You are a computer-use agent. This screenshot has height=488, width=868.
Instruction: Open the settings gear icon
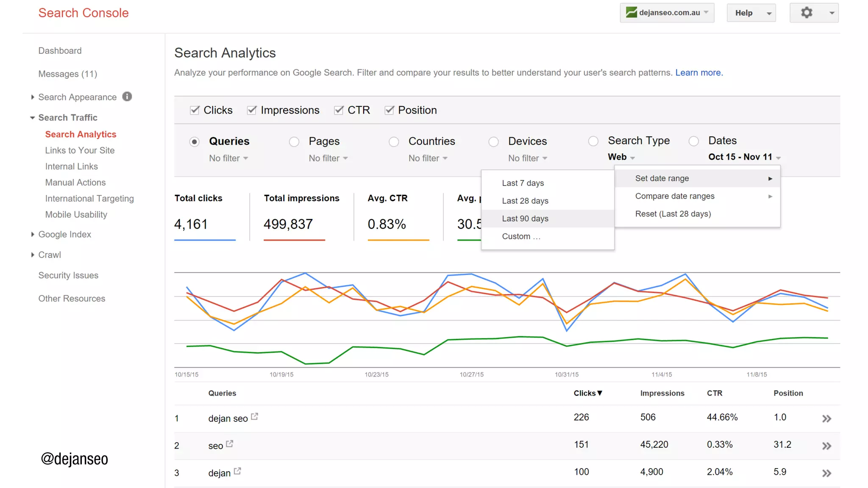tap(807, 13)
